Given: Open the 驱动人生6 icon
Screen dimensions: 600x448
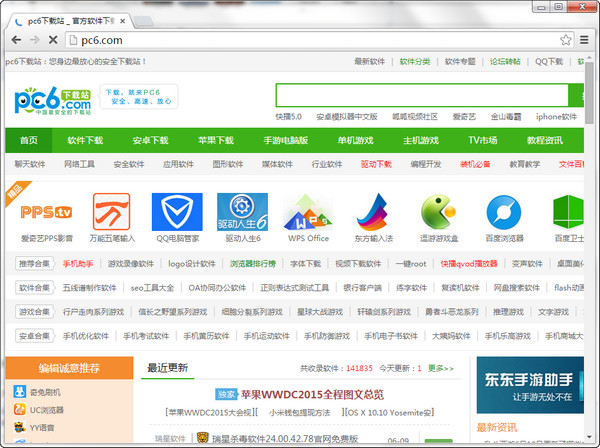Looking at the screenshot, I should click(242, 212).
